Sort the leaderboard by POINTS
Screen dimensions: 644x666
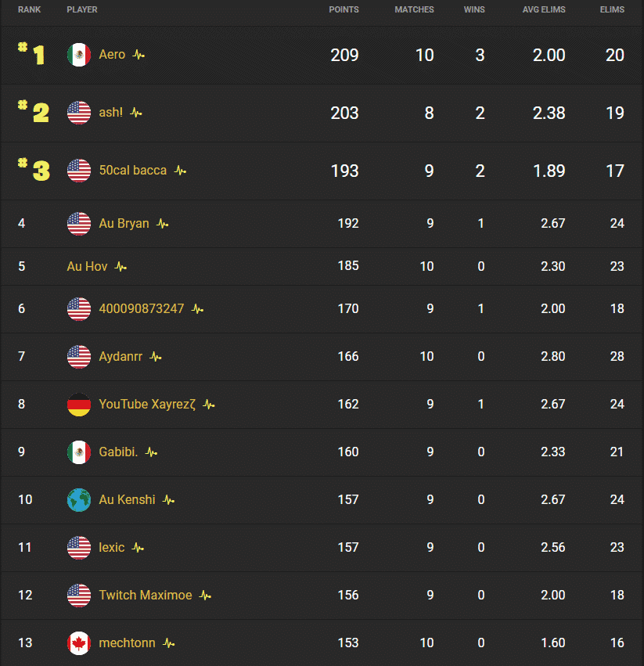(344, 9)
